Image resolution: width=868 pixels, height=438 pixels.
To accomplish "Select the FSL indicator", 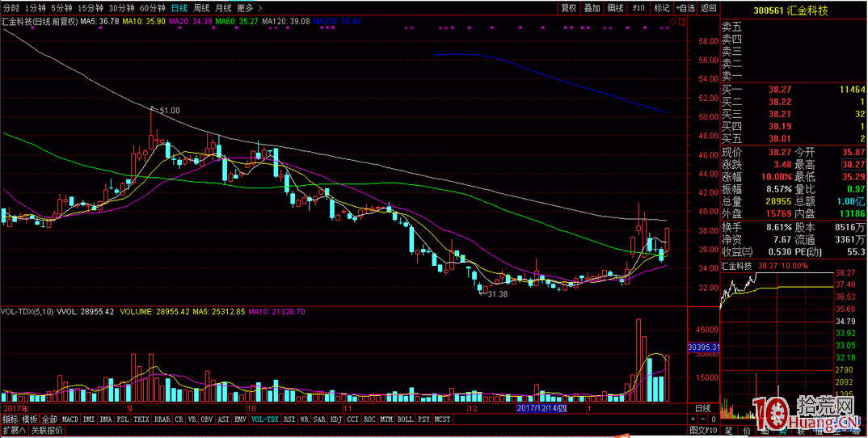I will (x=124, y=419).
